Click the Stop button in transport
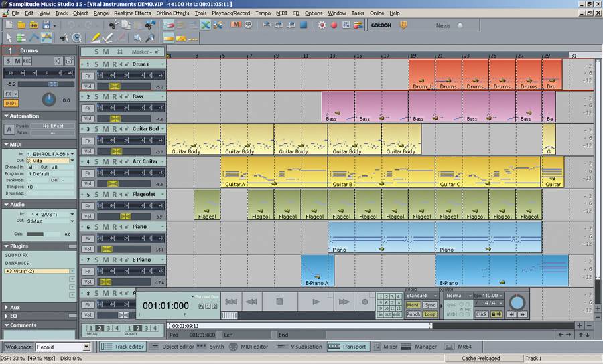603x364 pixels. 279,302
